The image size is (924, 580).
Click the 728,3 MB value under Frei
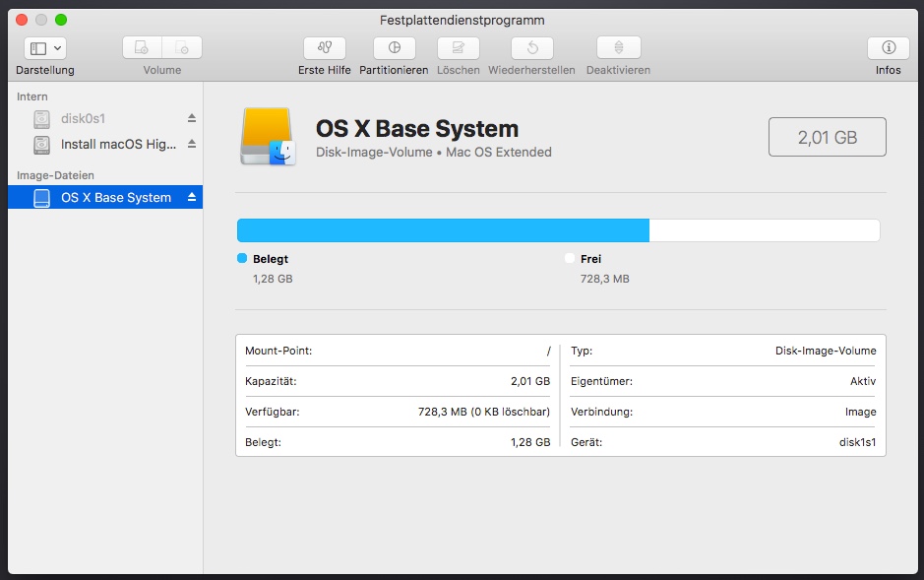pos(605,279)
